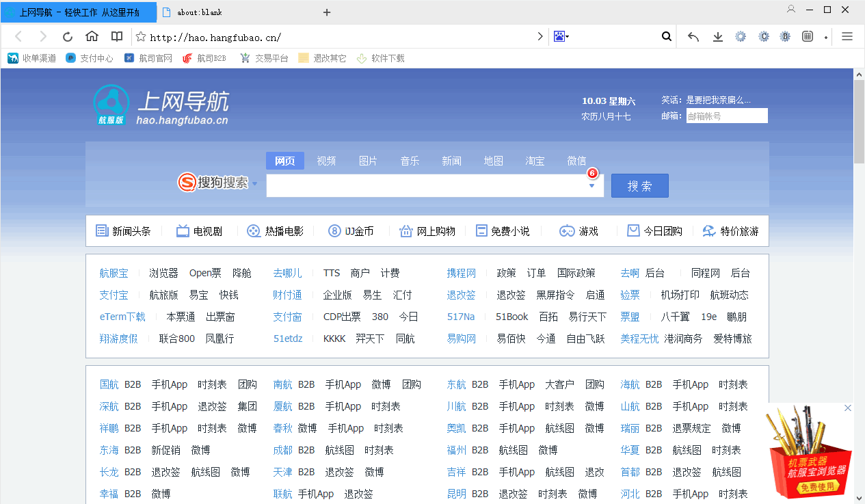The width and height of the screenshot is (865, 504).
Task: Open the home page via house icon
Action: tap(92, 36)
